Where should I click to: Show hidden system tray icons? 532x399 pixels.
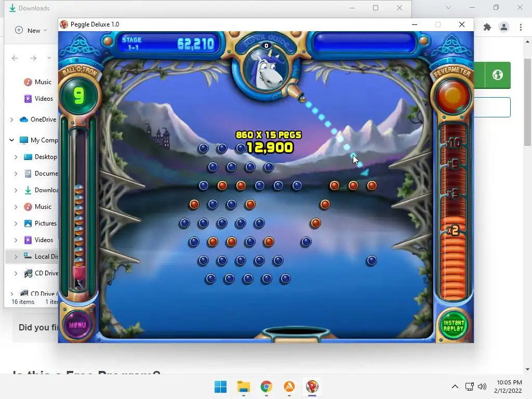pyautogui.click(x=455, y=387)
